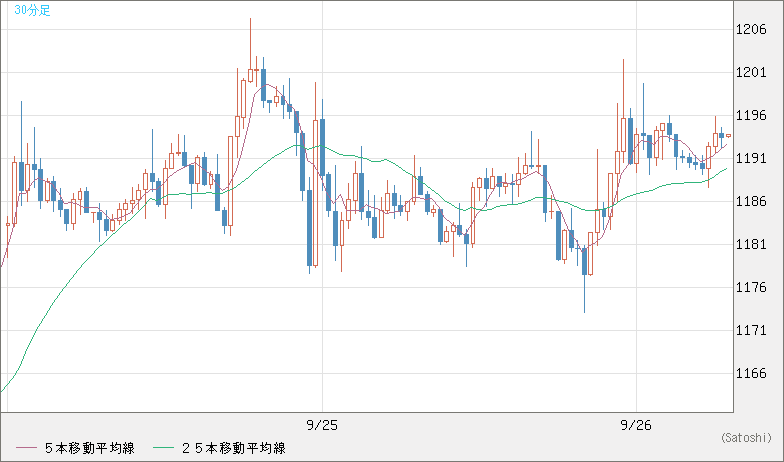This screenshot has width=784, height=462.
Task: Click the 30分足 timeframe label
Action: (32, 10)
